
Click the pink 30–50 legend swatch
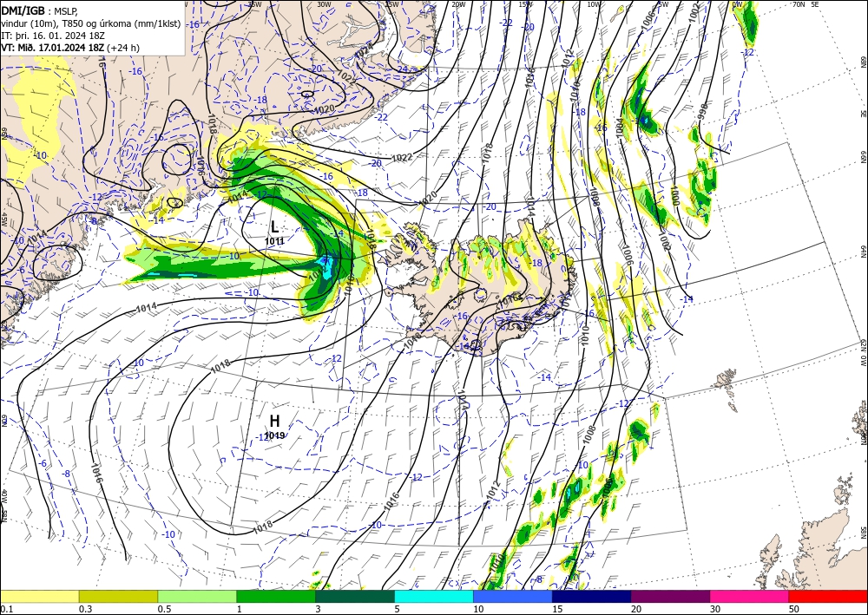pos(750,596)
